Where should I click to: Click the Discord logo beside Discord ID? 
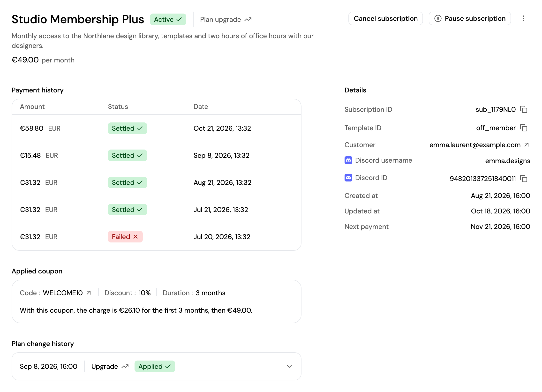(x=348, y=178)
